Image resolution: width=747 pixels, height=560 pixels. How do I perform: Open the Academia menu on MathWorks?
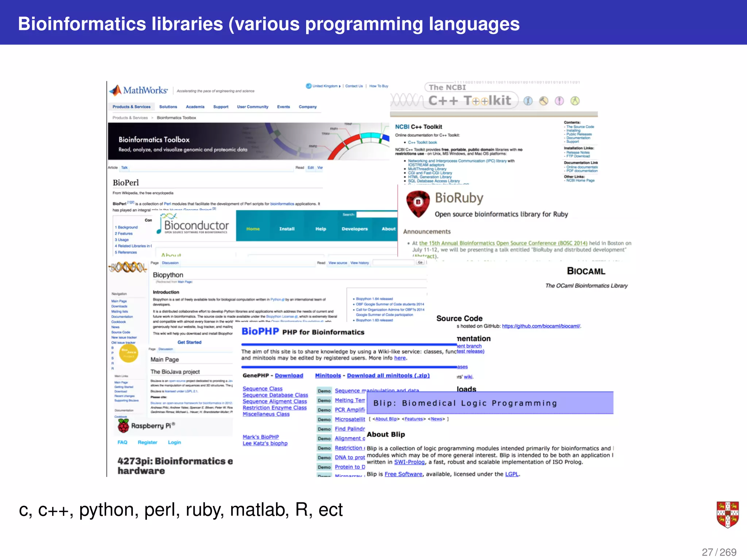click(195, 107)
